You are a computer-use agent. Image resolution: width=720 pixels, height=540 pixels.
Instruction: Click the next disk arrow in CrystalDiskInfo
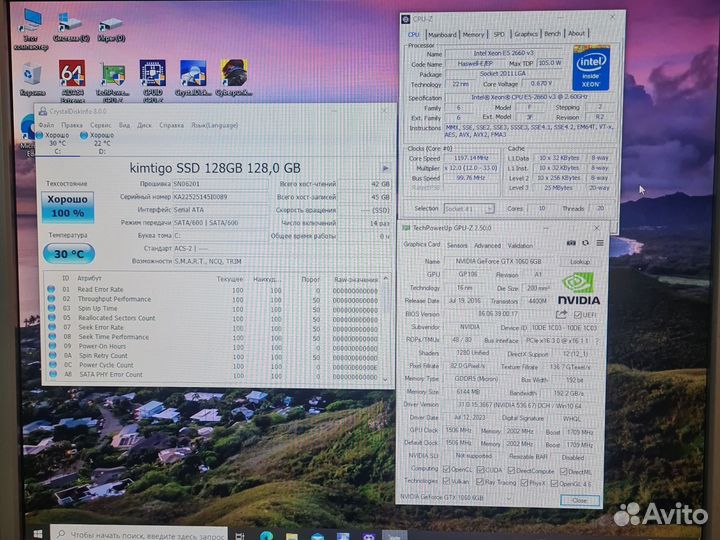[x=386, y=168]
